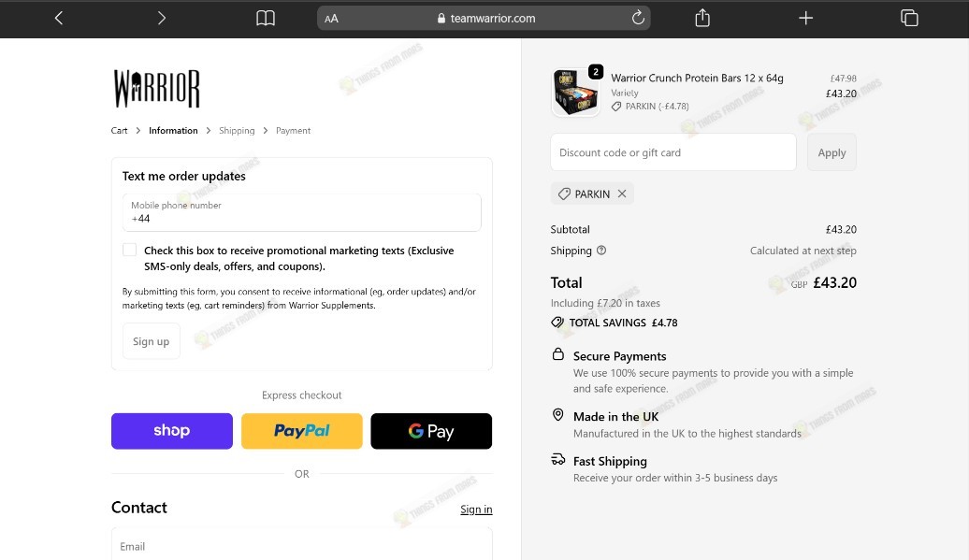Image resolution: width=969 pixels, height=560 pixels.
Task: Click the TOTAL SAVINGS tag icon
Action: click(557, 323)
